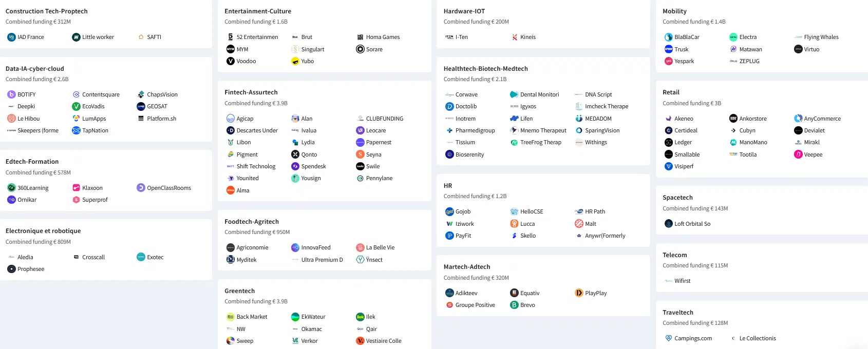Click the BlaBlaCar logo icon
Viewport: 868px width, 349px height.
[x=668, y=37]
